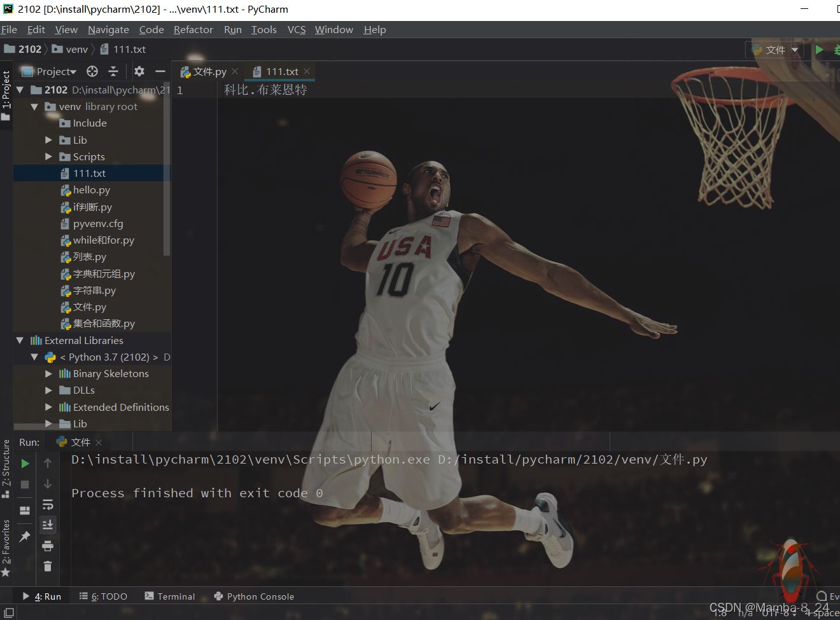Click the collapse all icon in Project panel
This screenshot has height=620, width=840.
click(x=113, y=71)
